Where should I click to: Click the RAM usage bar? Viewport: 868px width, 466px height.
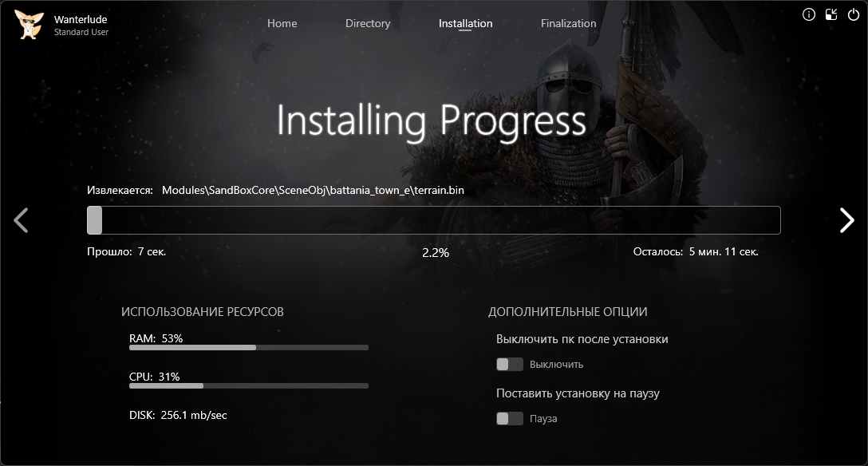248,348
